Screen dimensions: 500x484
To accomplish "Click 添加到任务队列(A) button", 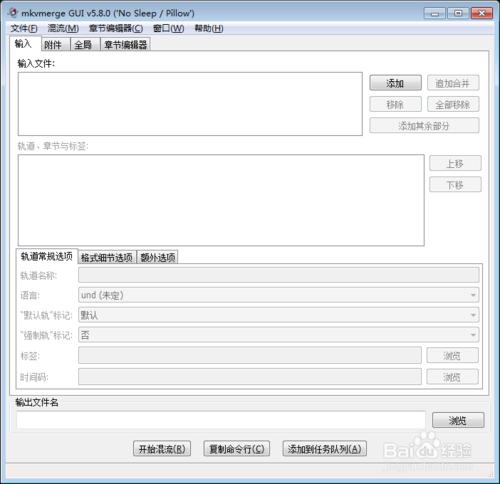I will [x=325, y=449].
